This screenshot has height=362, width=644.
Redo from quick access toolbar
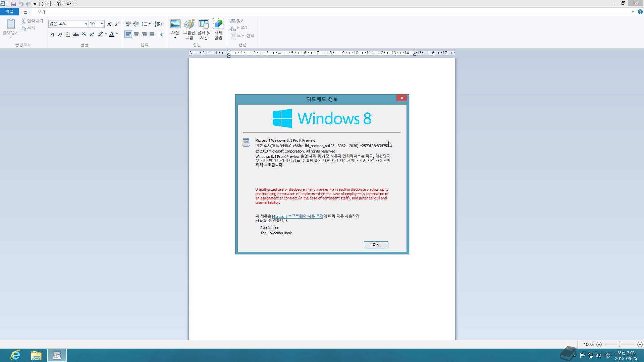(x=29, y=4)
